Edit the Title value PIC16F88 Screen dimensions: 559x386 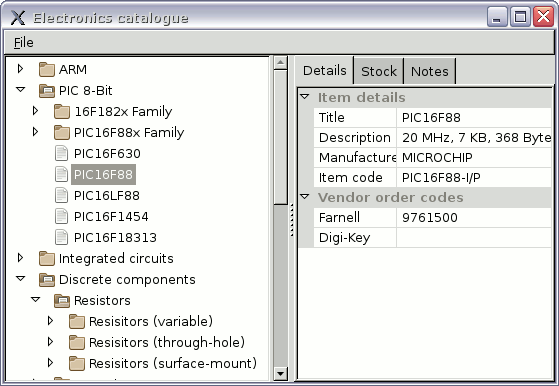pyautogui.click(x=474, y=118)
